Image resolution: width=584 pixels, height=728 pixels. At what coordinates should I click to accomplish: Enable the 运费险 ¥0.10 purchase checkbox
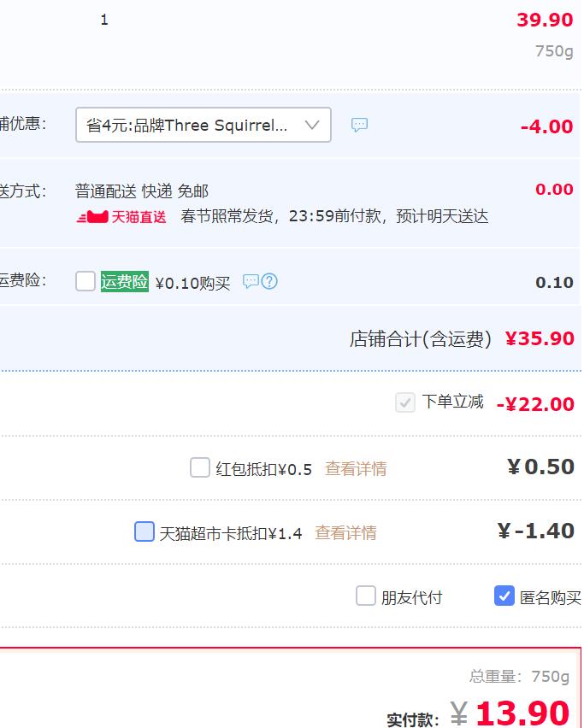pyautogui.click(x=86, y=281)
